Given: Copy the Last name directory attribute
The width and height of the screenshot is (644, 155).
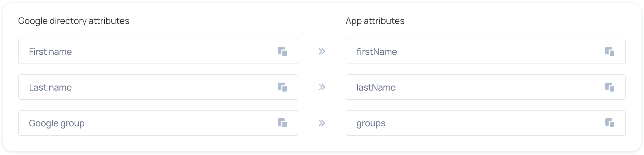Looking at the screenshot, I should point(282,87).
